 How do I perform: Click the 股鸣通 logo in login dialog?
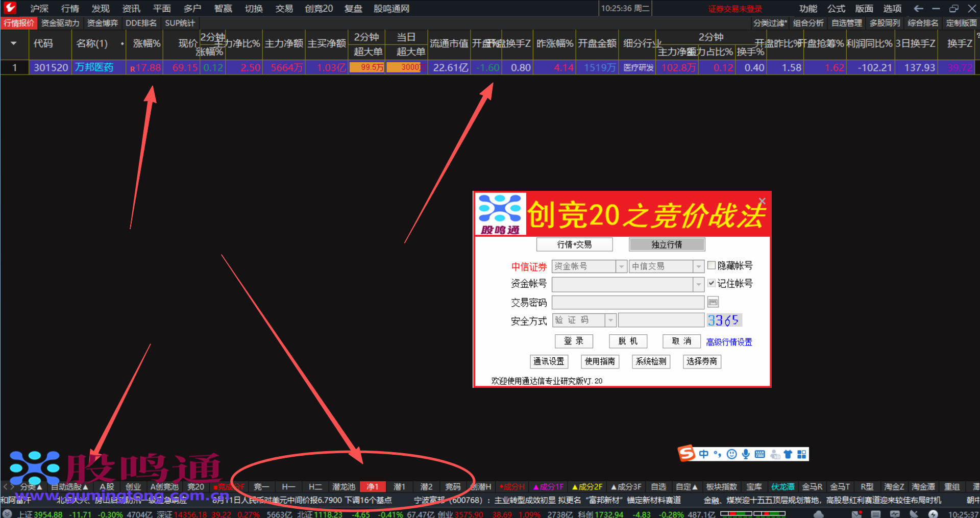pyautogui.click(x=500, y=214)
